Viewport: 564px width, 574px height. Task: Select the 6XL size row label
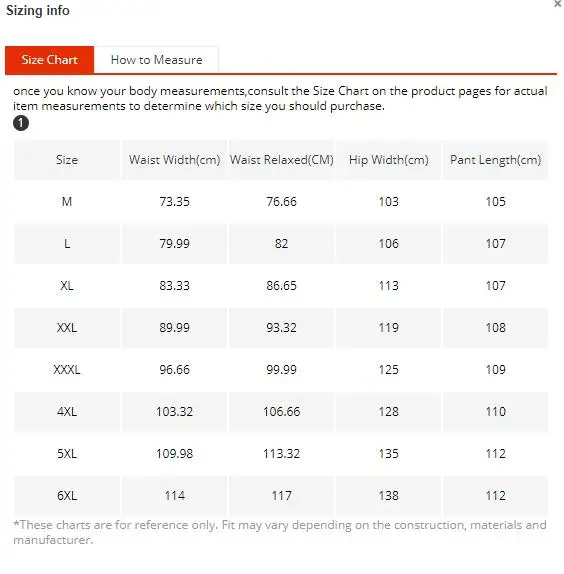[x=67, y=496]
